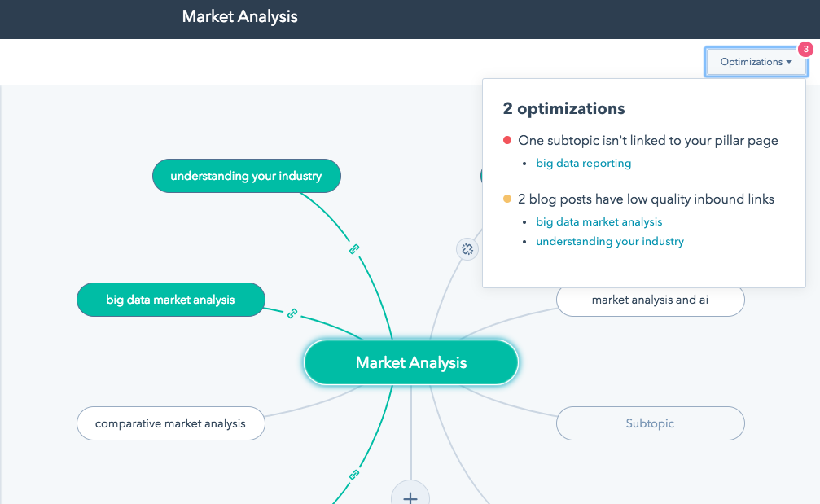The width and height of the screenshot is (820, 504).
Task: Select the understanding your industry topic node
Action: point(246,176)
